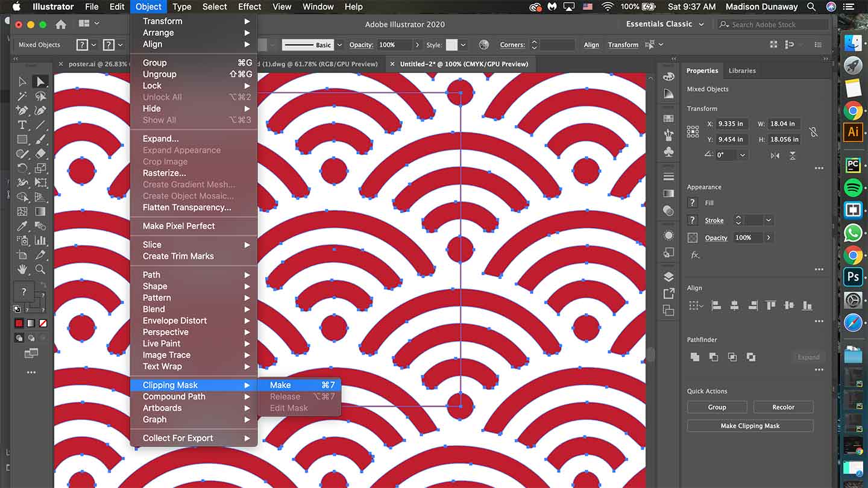
Task: Select the Selection (arrow) tool
Action: [22, 81]
